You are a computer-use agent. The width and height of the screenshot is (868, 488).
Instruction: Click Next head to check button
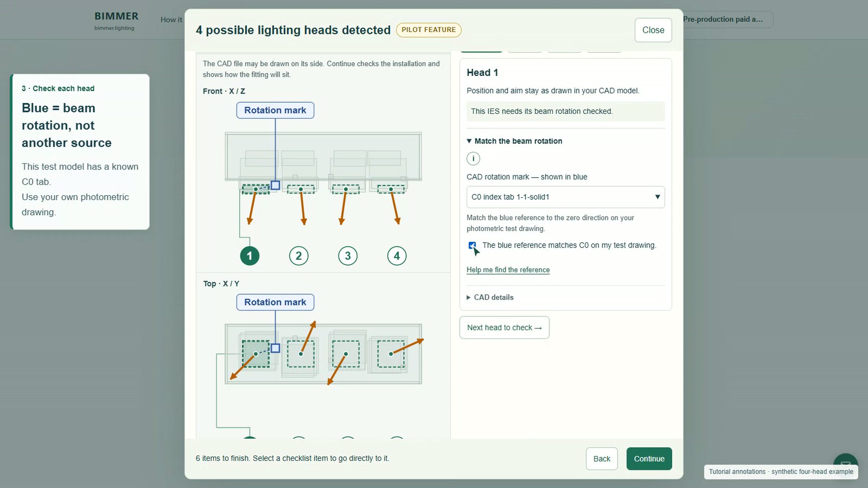(505, 328)
